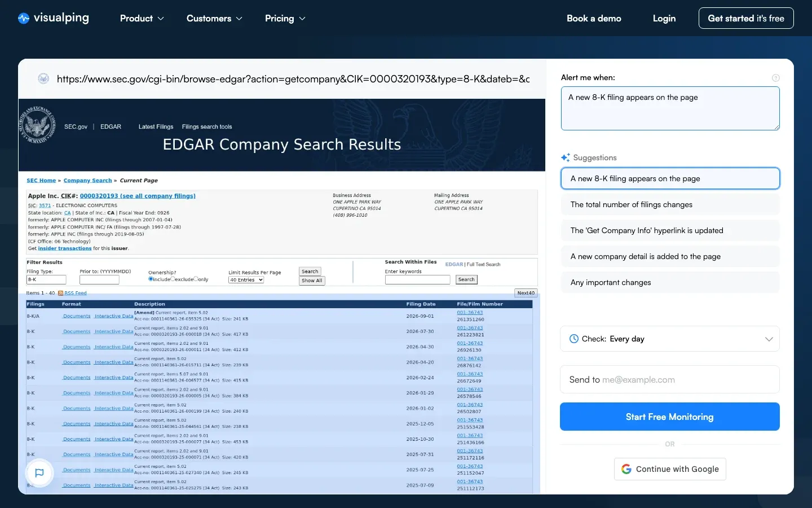Click the help icon next to Alert me when

(x=775, y=78)
